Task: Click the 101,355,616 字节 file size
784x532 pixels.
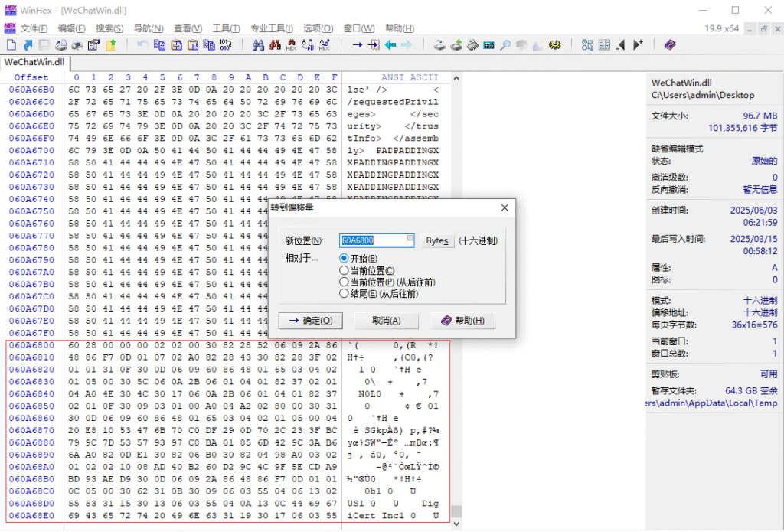Action: pos(743,128)
